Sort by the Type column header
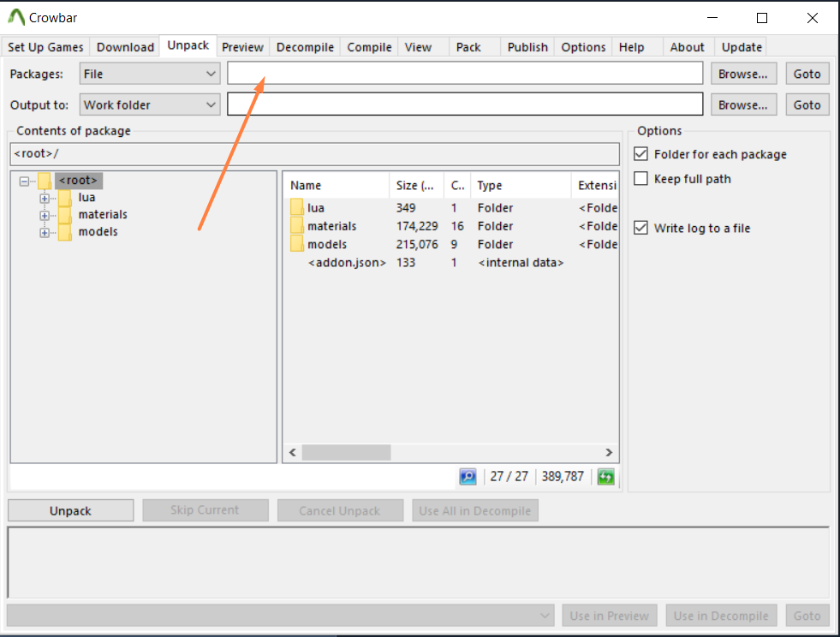This screenshot has height=637, width=840. coord(521,186)
